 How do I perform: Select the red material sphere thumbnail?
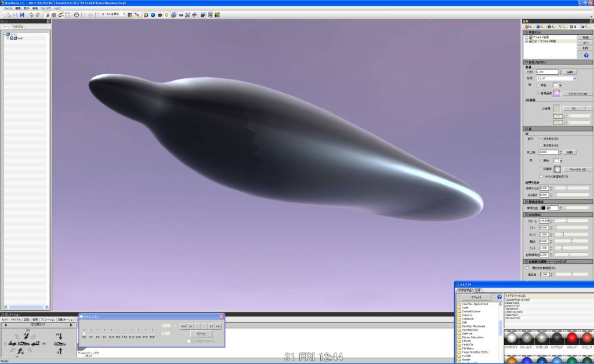[x=571, y=338]
